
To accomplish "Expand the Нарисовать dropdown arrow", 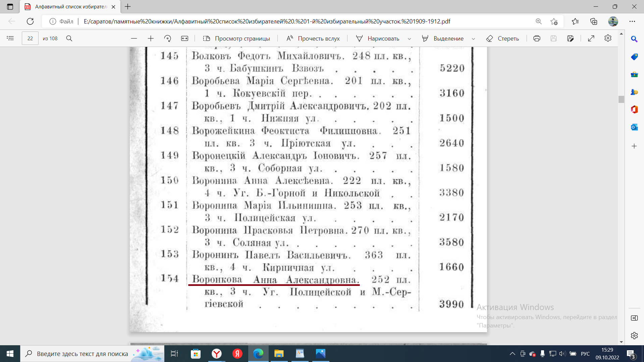I will pos(409,39).
